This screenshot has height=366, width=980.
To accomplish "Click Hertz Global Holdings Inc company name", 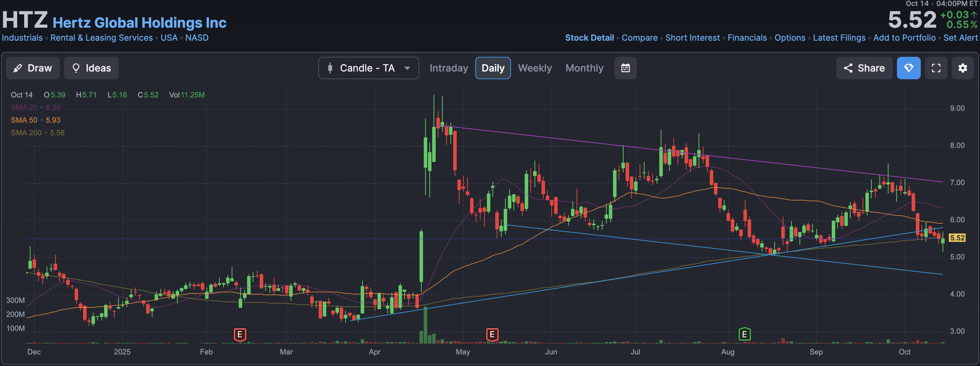I will point(139,23).
